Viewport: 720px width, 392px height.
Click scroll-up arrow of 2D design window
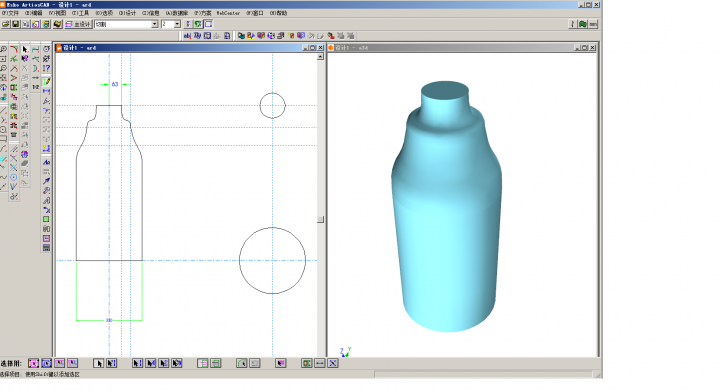tap(321, 56)
